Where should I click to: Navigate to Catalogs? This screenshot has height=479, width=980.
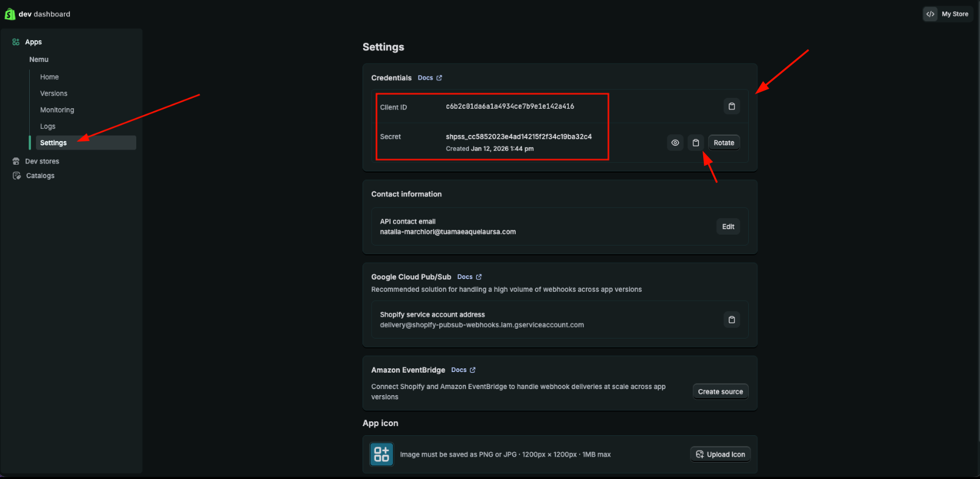click(x=40, y=176)
